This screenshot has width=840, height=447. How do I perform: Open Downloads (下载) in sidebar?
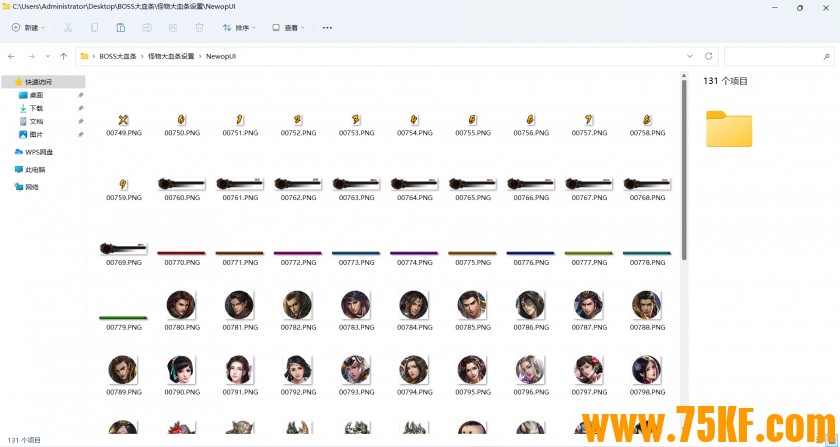point(36,108)
